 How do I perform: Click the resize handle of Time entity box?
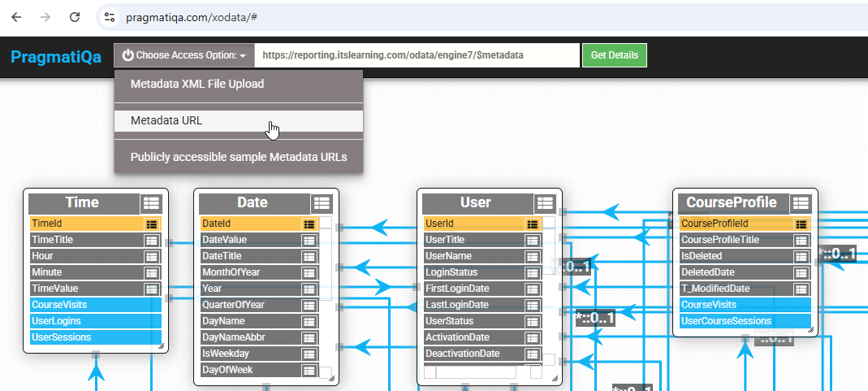(x=160, y=346)
